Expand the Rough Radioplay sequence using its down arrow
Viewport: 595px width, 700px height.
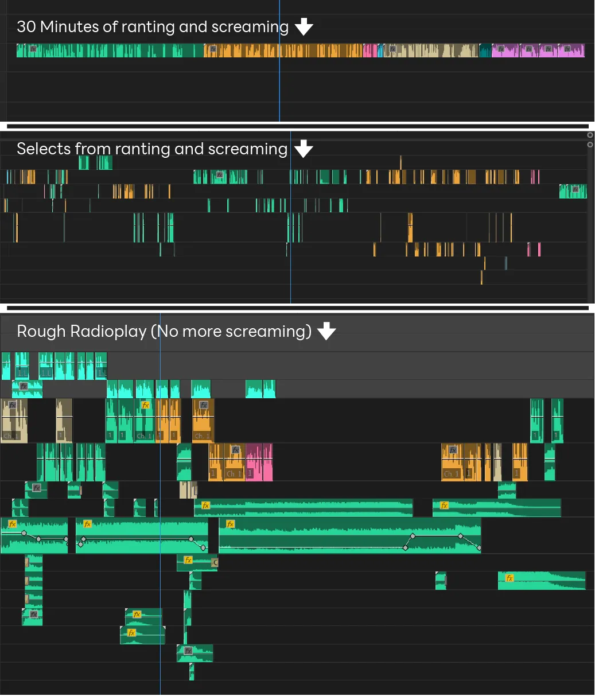point(326,331)
